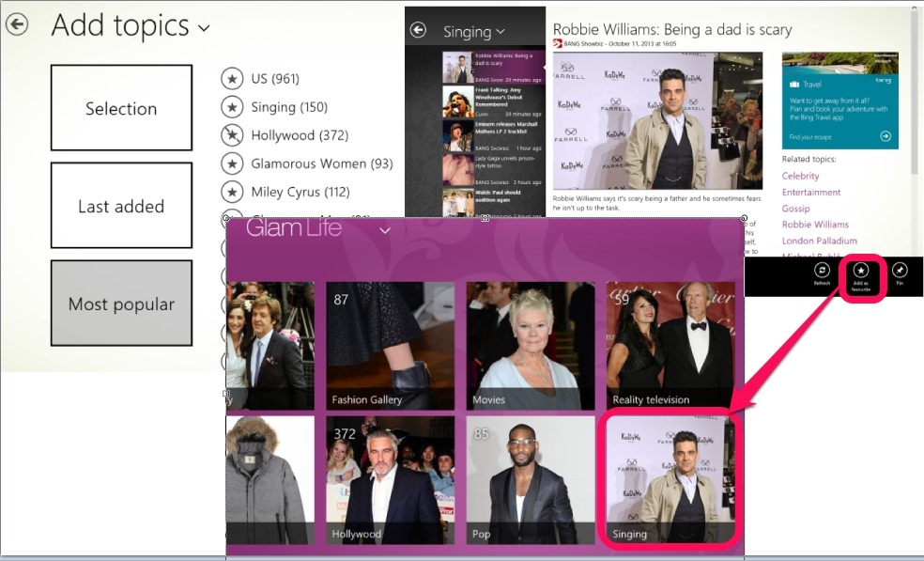This screenshot has height=561, width=924.
Task: Click the Singing (150) topic text
Action: tap(289, 107)
